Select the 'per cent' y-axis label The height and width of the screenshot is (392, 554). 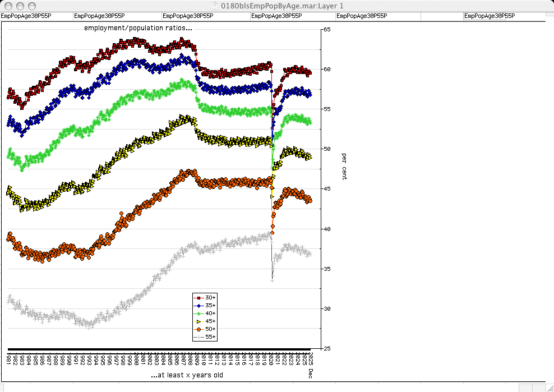[x=344, y=165]
